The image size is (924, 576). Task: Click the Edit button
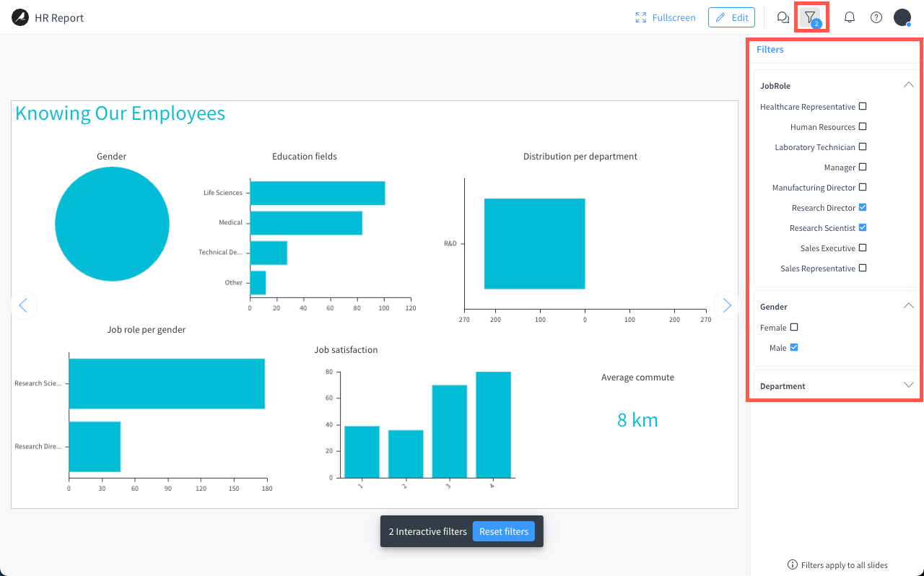coord(731,17)
